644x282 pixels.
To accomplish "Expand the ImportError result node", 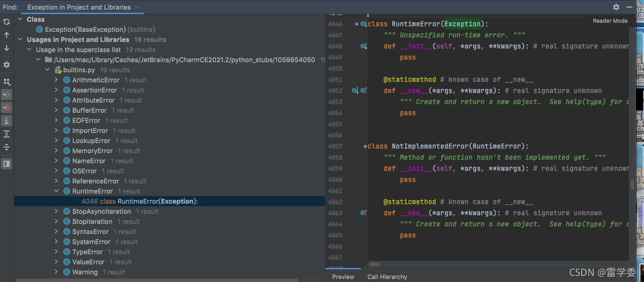I will pos(57,130).
